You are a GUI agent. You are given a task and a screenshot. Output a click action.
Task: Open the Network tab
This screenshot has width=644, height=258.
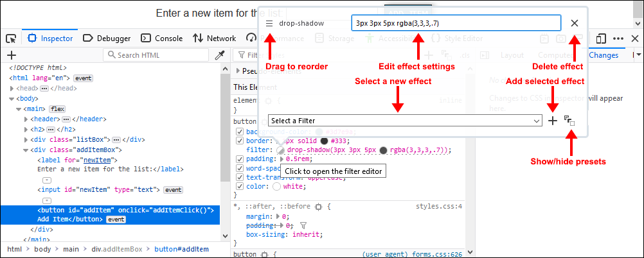tap(214, 39)
